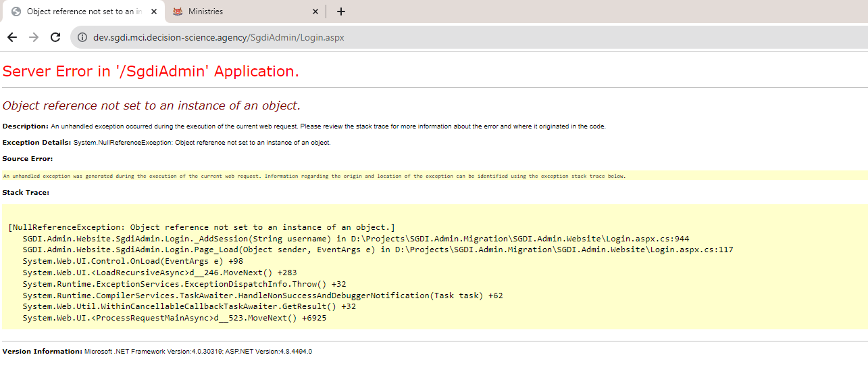Click the globe favicon on the error tab

coord(16,11)
